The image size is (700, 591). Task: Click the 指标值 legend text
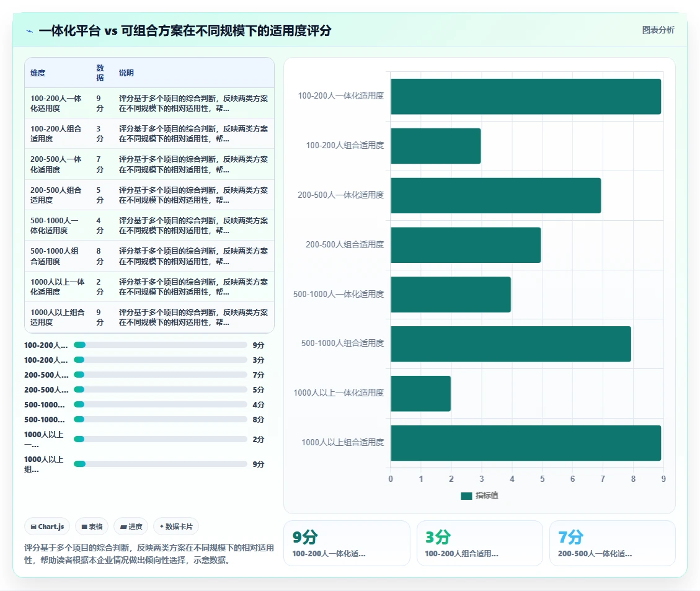coord(487,495)
